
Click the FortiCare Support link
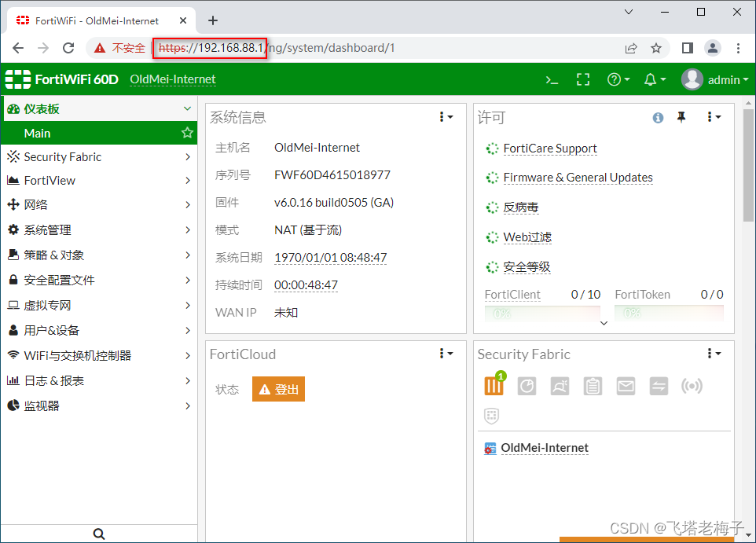[549, 149]
